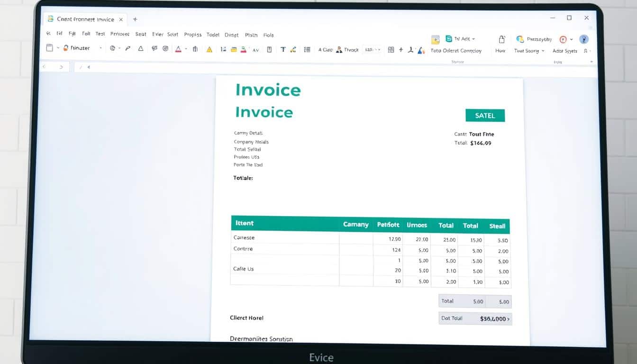Click the document page icon before T
The height and width of the screenshot is (364, 637).
(269, 49)
